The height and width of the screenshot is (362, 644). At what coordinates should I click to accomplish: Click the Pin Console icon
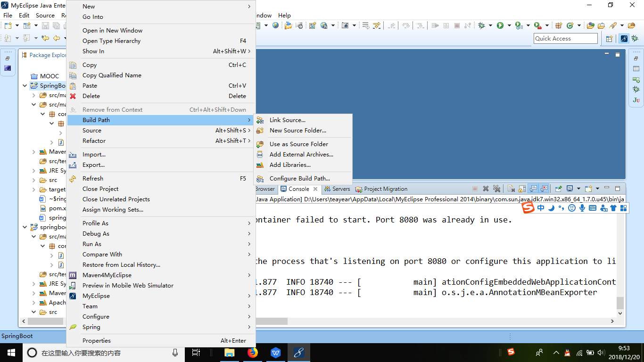(x=558, y=189)
